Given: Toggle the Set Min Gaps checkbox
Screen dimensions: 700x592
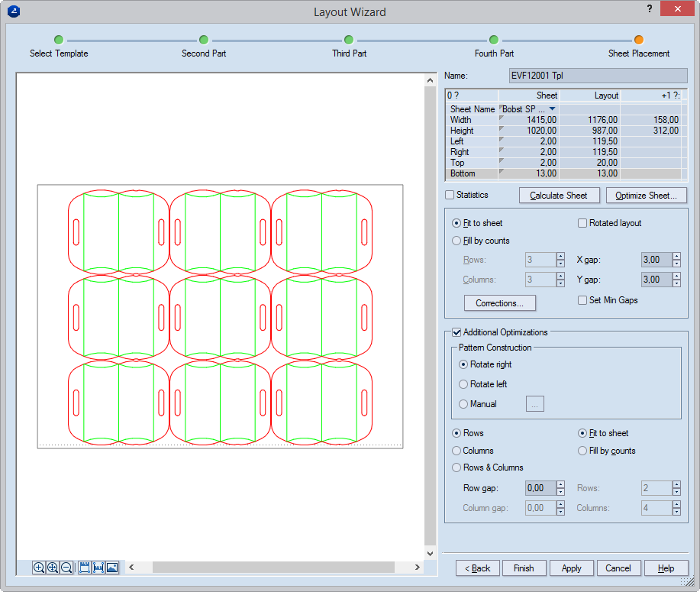Looking at the screenshot, I should click(582, 300).
